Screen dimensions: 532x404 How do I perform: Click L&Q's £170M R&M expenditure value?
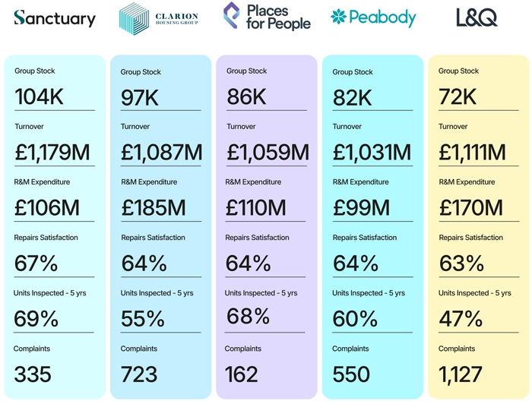click(471, 207)
